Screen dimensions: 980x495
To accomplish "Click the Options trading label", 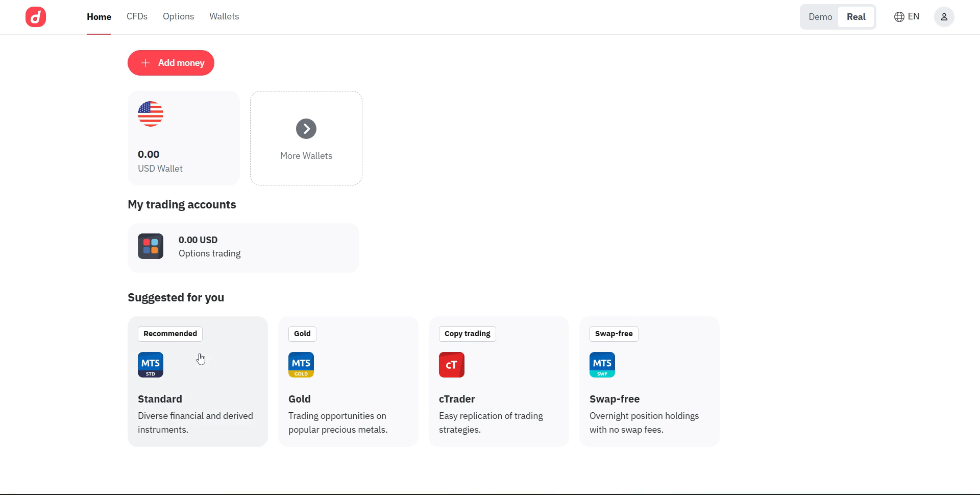I will pos(210,254).
